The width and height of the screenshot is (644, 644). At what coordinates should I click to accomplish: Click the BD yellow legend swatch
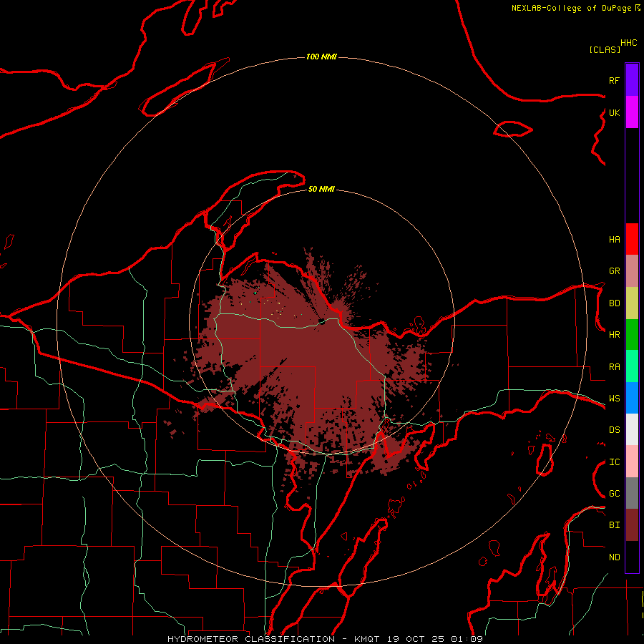click(x=632, y=303)
